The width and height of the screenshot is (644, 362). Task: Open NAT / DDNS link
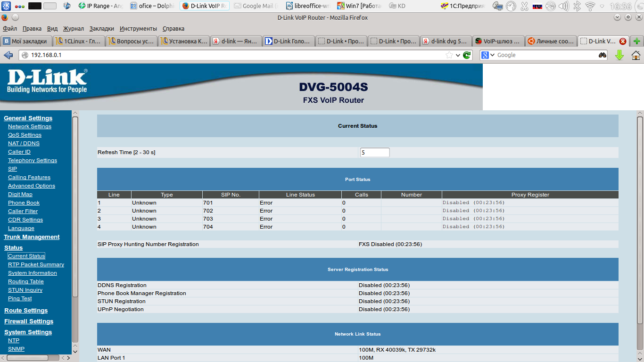[x=24, y=143]
